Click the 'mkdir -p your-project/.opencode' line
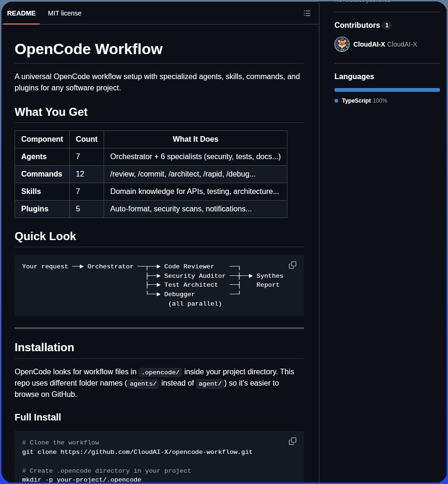The image size is (448, 484). click(81, 480)
